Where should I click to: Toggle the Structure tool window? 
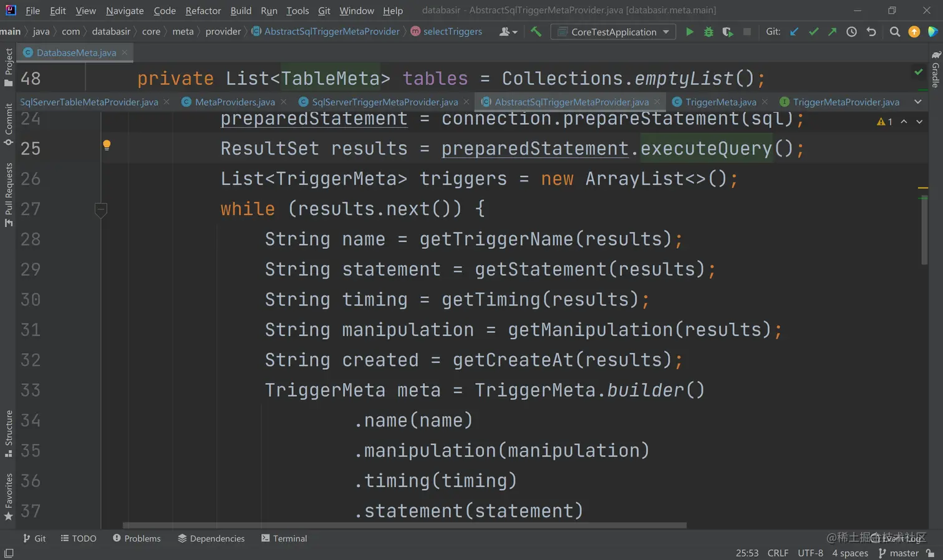pyautogui.click(x=8, y=434)
